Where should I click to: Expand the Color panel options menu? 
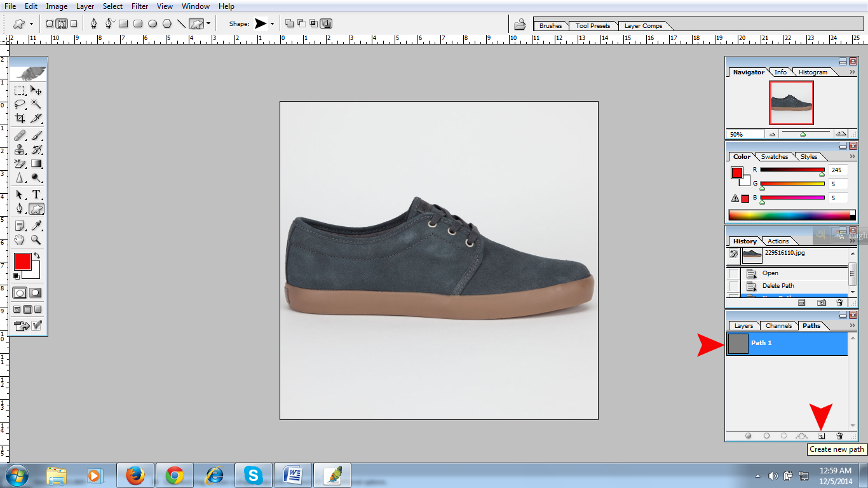852,156
